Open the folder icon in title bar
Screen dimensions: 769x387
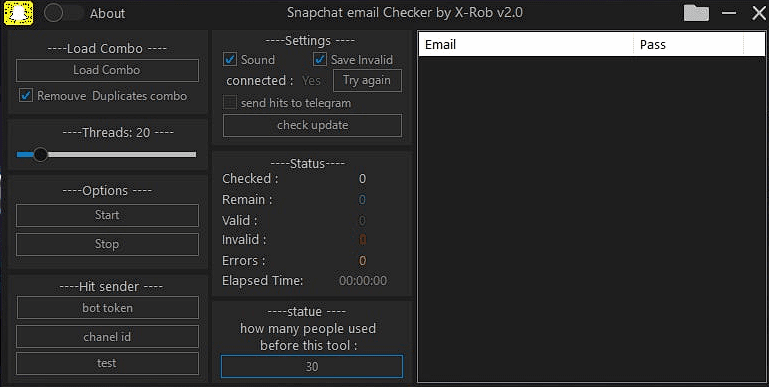point(696,13)
